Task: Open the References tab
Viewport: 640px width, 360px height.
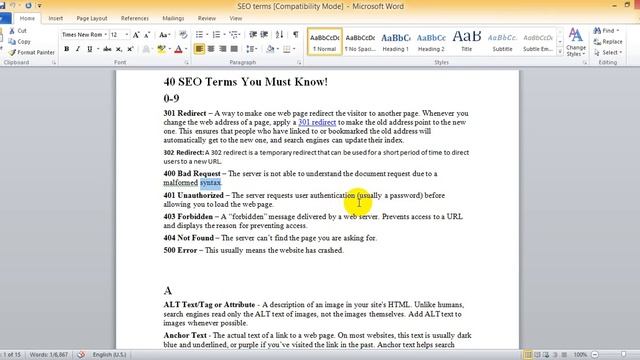Action: pyautogui.click(x=135, y=18)
